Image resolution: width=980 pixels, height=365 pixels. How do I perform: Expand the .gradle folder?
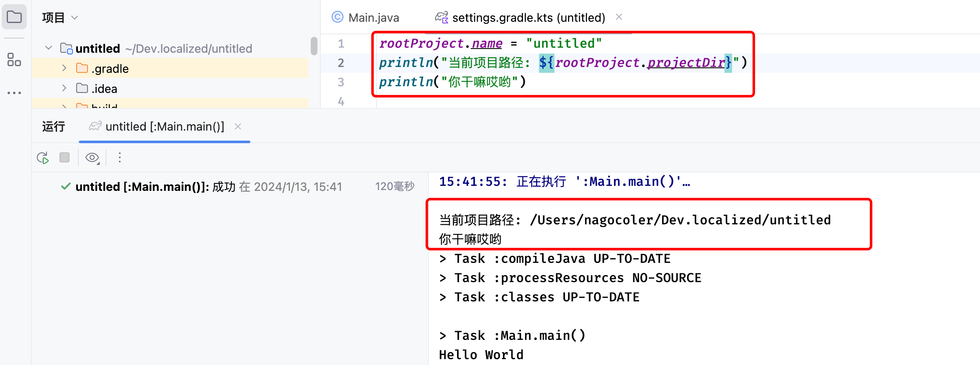[64, 68]
